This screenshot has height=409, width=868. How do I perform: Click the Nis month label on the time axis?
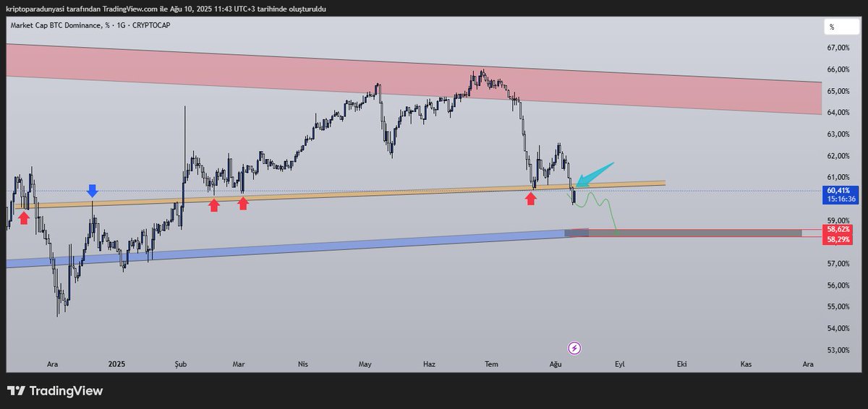tap(302, 365)
